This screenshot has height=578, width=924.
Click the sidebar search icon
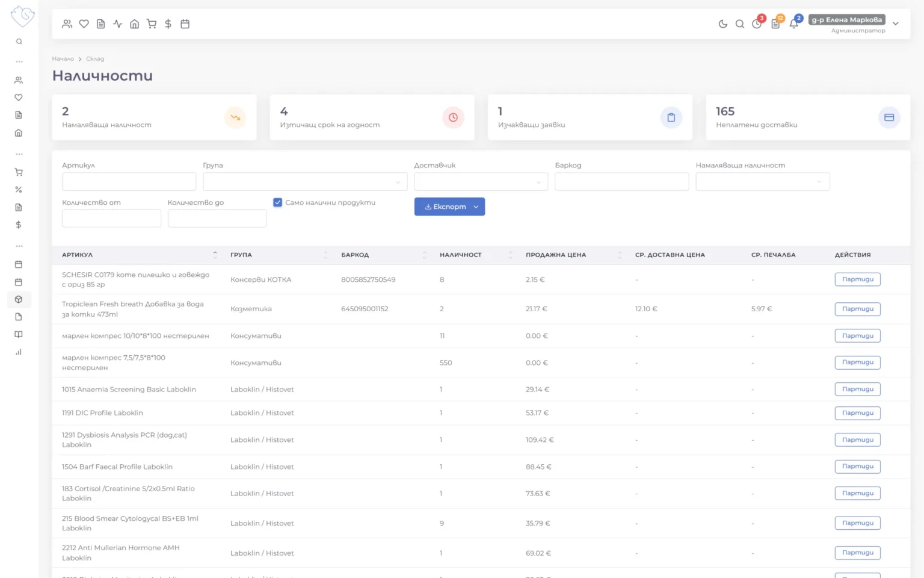(19, 42)
